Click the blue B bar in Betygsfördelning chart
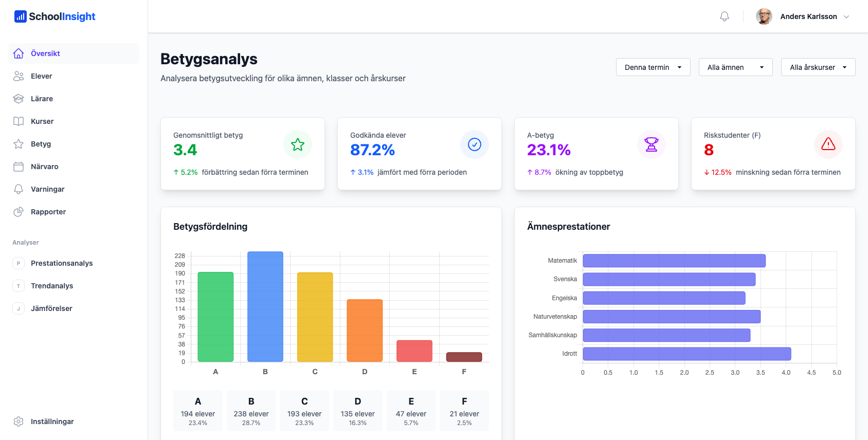 [x=265, y=306]
